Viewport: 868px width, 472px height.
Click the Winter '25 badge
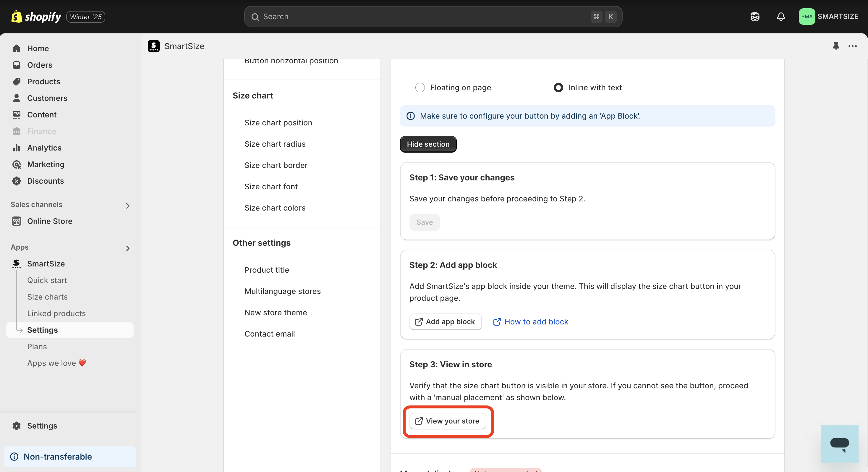[85, 17]
